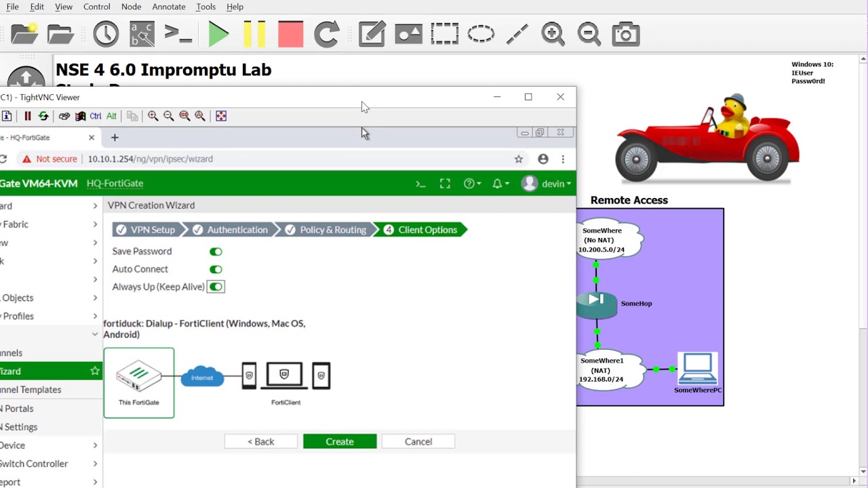
Task: Start all nodes with green play button
Action: coord(218,34)
